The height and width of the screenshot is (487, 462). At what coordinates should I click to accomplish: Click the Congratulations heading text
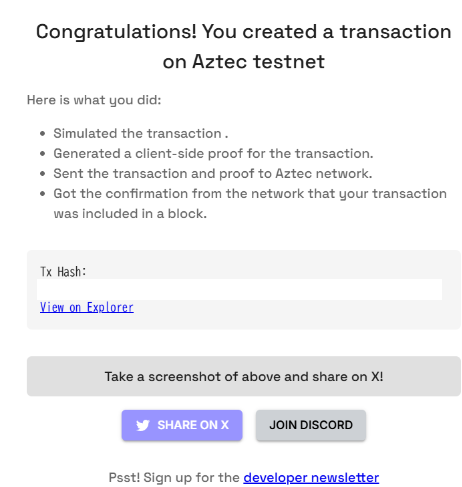coord(244,47)
